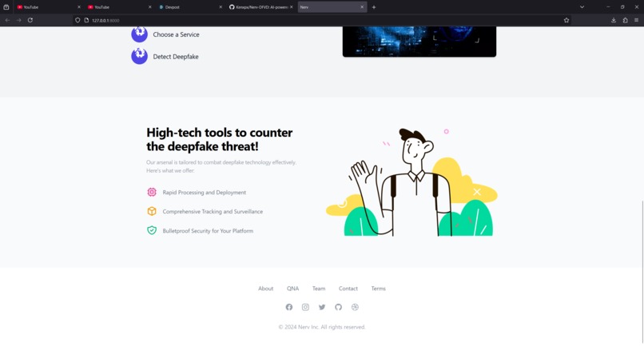Open the QNA footer link

point(293,289)
